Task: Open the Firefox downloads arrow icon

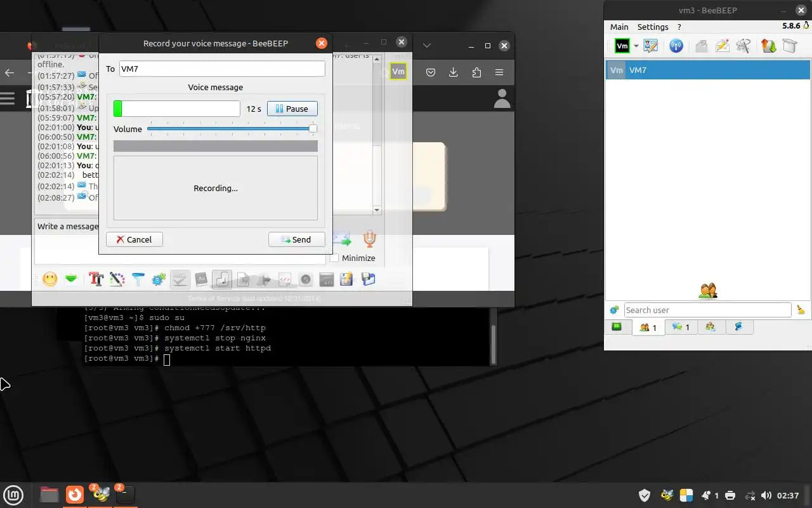Action: [454, 72]
